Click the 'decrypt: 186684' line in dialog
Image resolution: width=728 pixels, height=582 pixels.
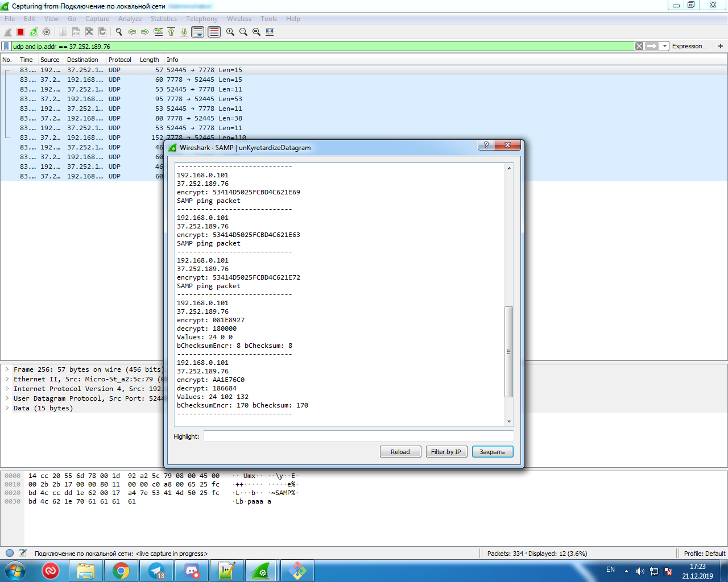tap(206, 388)
